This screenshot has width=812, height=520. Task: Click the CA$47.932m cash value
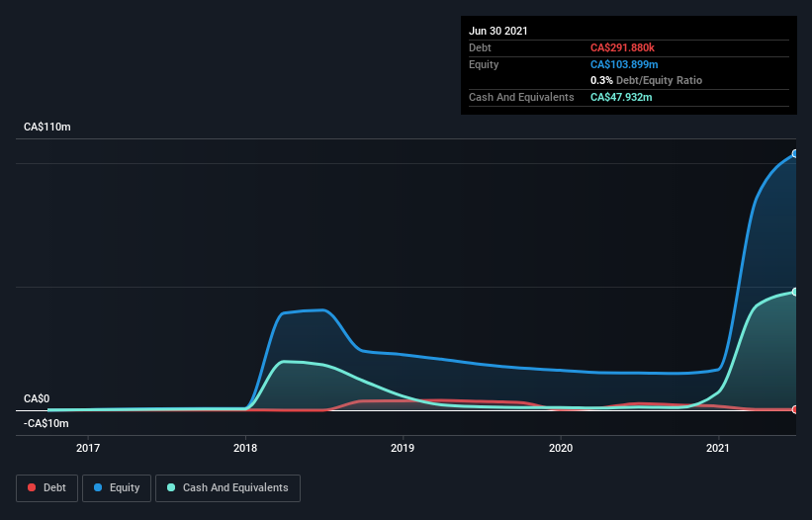(x=621, y=97)
